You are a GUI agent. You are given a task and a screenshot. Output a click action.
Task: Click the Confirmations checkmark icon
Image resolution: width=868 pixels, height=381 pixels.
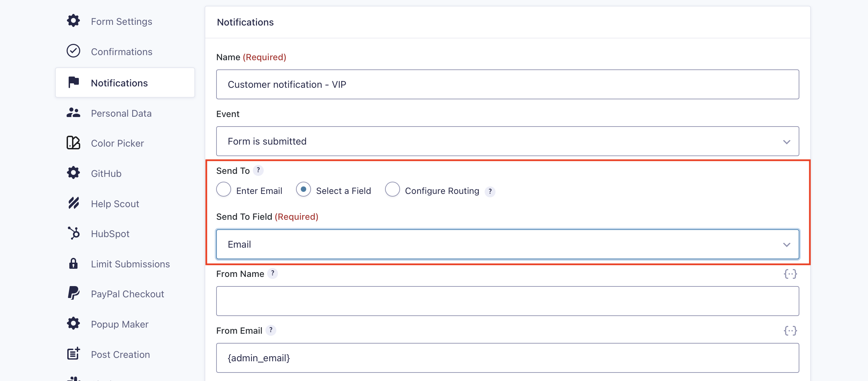[x=73, y=51]
